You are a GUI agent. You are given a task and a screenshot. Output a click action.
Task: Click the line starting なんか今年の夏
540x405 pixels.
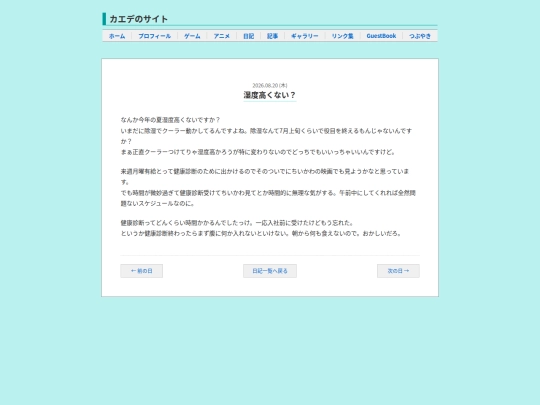click(x=170, y=120)
